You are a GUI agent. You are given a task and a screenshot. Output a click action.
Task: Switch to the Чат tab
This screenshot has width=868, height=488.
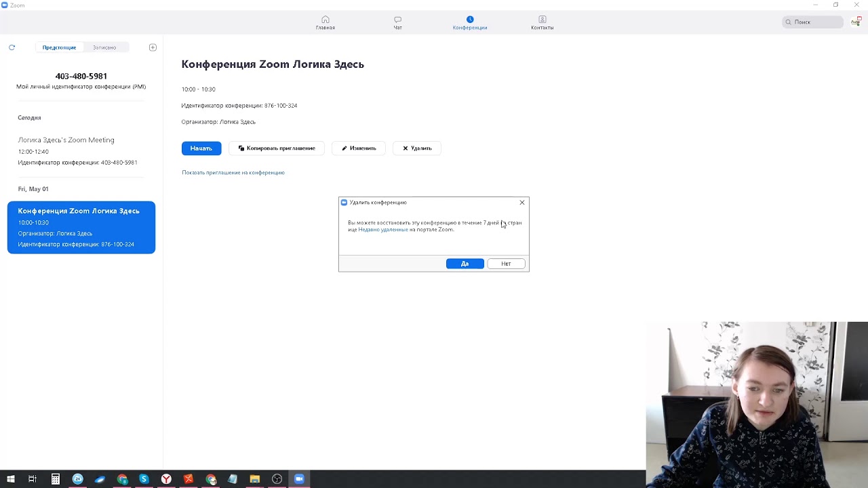397,23
